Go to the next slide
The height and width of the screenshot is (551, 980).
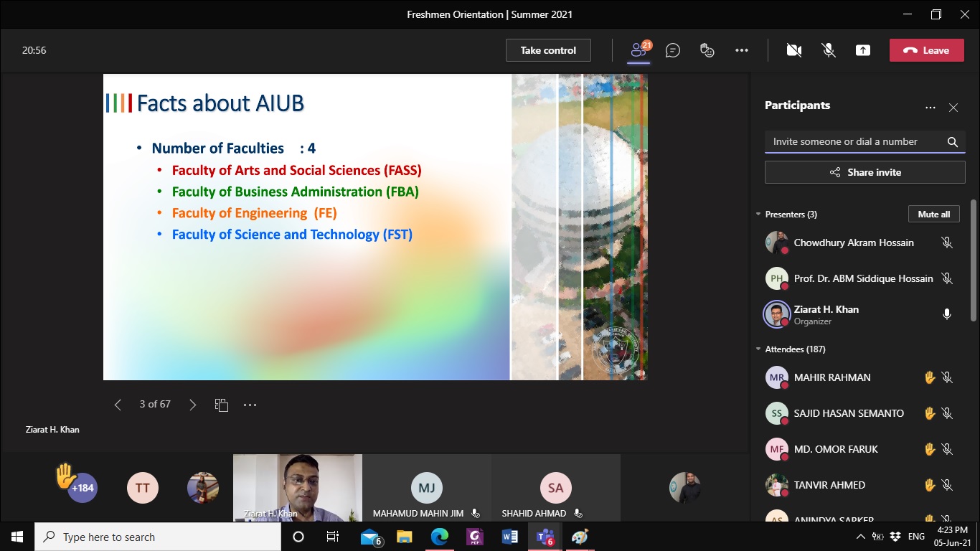(x=192, y=405)
